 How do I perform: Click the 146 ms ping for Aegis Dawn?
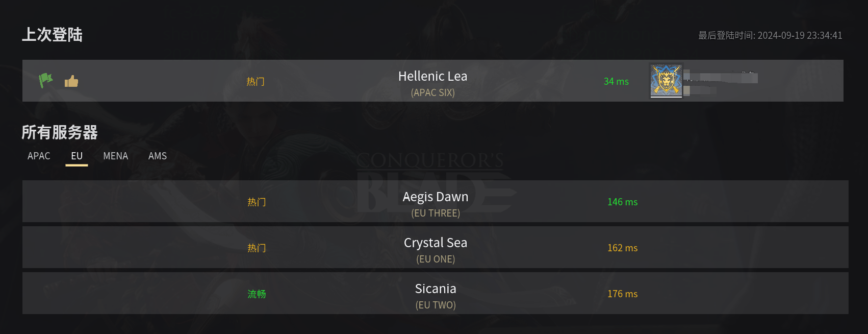622,202
